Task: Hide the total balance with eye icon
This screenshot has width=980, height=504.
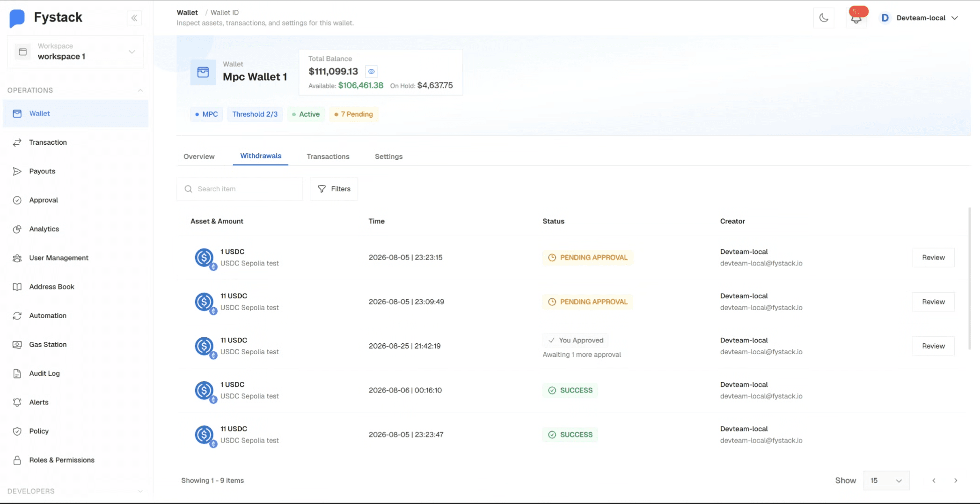Action: [371, 72]
